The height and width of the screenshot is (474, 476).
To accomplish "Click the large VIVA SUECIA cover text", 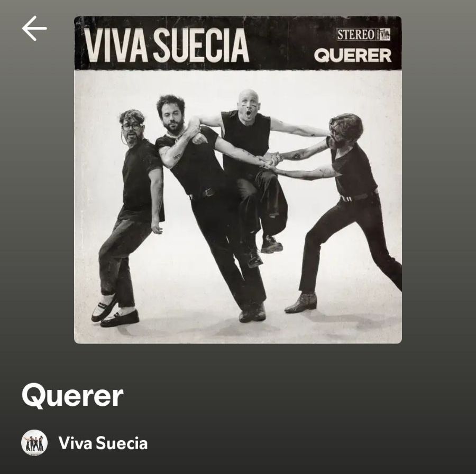I will click(x=167, y=45).
